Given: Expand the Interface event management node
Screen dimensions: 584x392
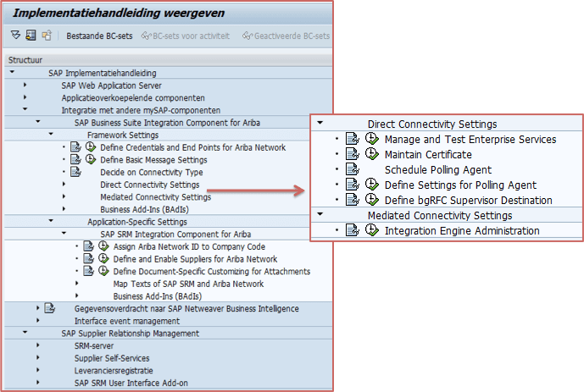Looking at the screenshot, I should (38, 320).
